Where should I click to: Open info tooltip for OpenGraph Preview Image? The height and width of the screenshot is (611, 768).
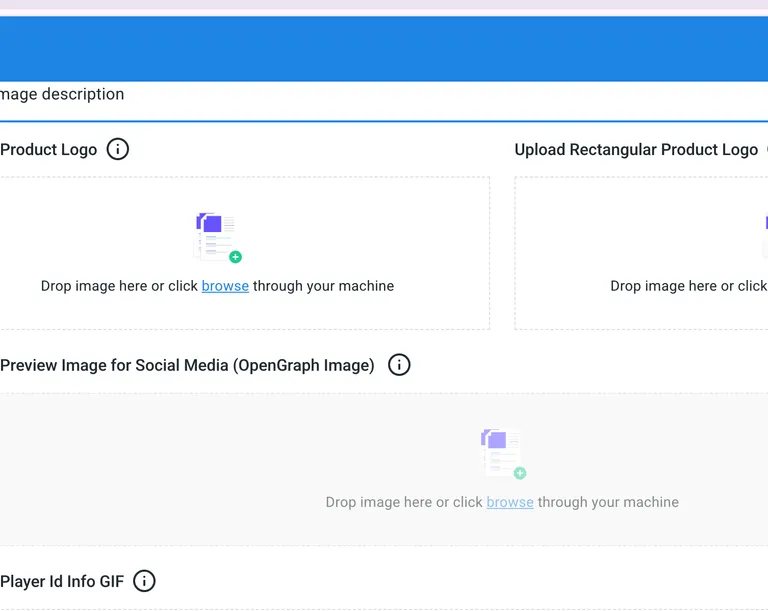[399, 365]
